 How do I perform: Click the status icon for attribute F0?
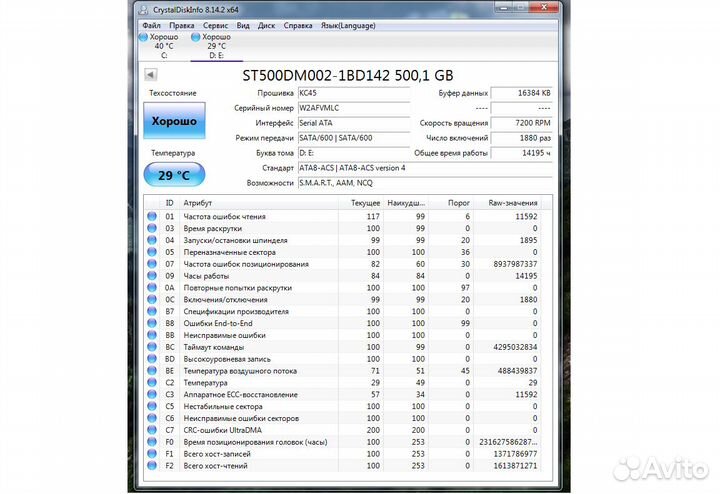click(152, 442)
